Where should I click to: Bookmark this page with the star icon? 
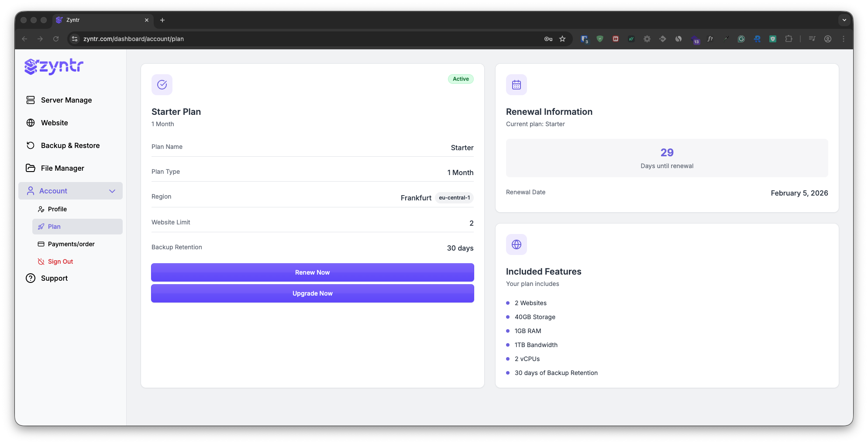tap(562, 39)
